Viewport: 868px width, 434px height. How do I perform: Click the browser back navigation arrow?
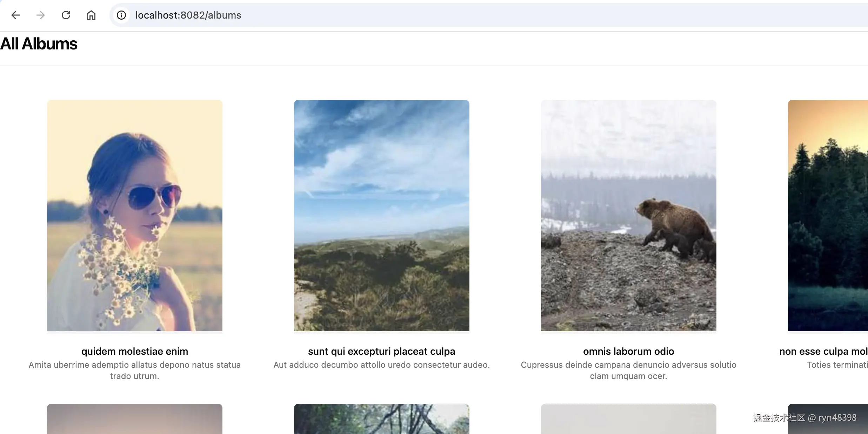coord(15,15)
